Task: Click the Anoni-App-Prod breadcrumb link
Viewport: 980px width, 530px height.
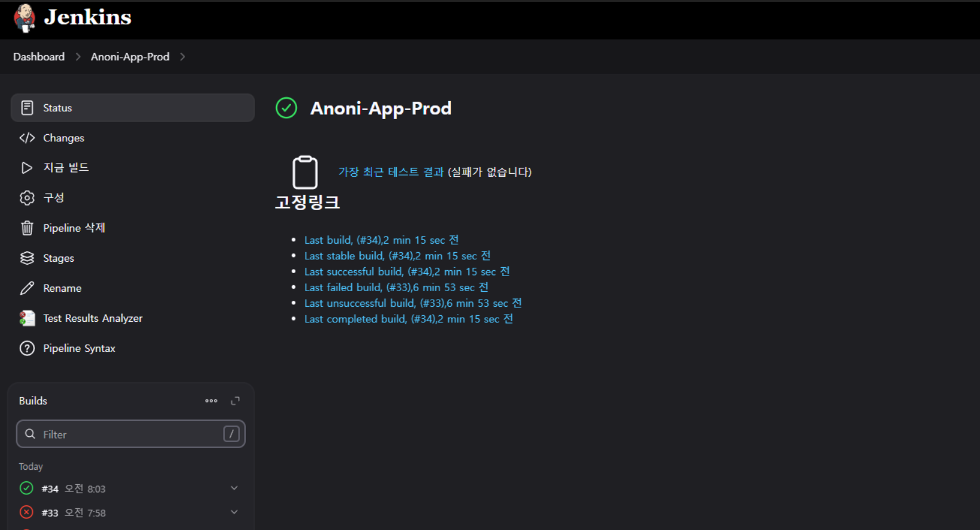Action: [130, 57]
